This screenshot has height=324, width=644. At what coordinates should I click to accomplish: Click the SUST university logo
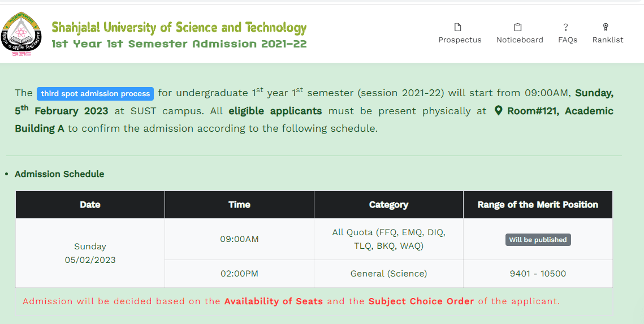(x=21, y=34)
